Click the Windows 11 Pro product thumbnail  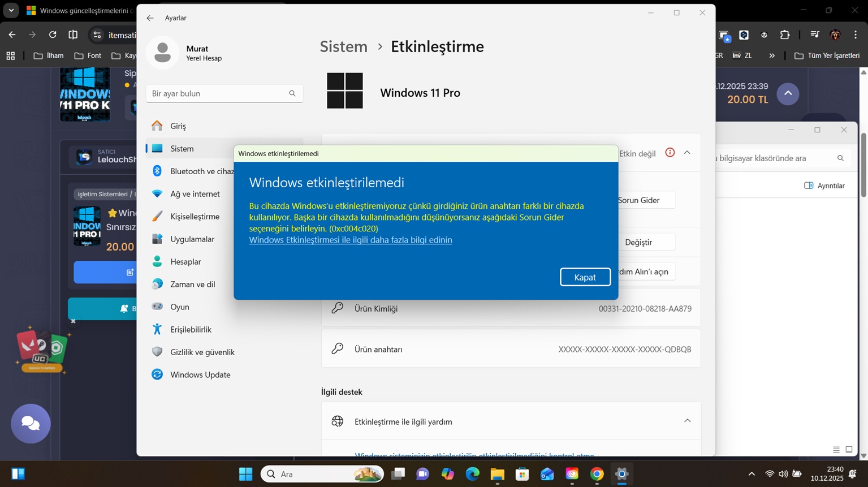coord(85,94)
